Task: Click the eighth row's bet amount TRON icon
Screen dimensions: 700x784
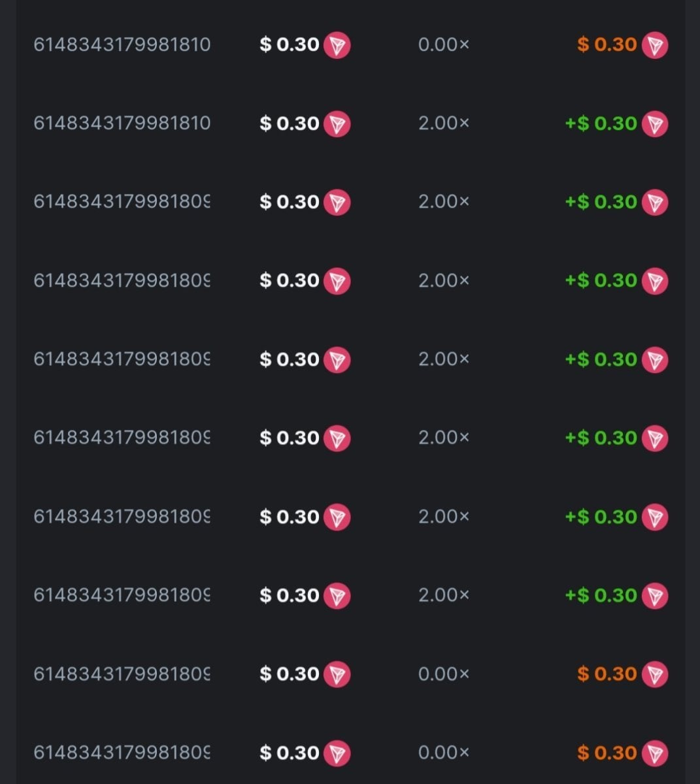Action: pyautogui.click(x=337, y=596)
